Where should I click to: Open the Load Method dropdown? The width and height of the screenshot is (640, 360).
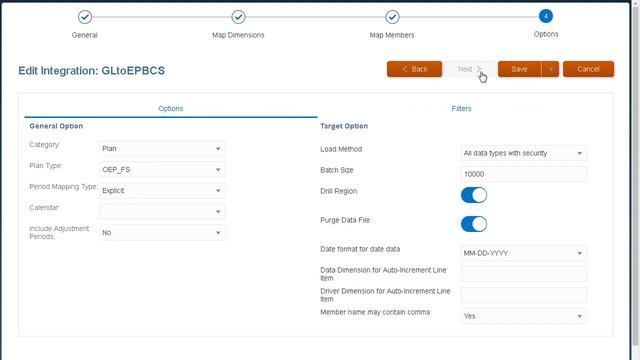[524, 153]
